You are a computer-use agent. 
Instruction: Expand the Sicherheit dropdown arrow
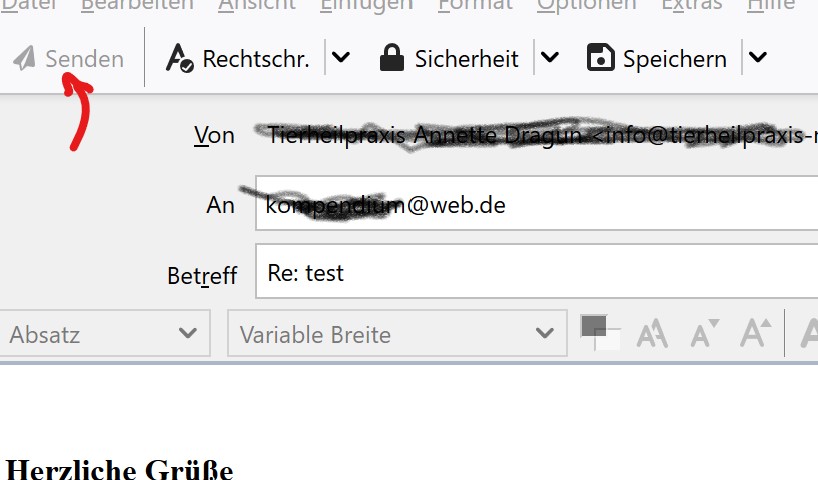point(549,58)
